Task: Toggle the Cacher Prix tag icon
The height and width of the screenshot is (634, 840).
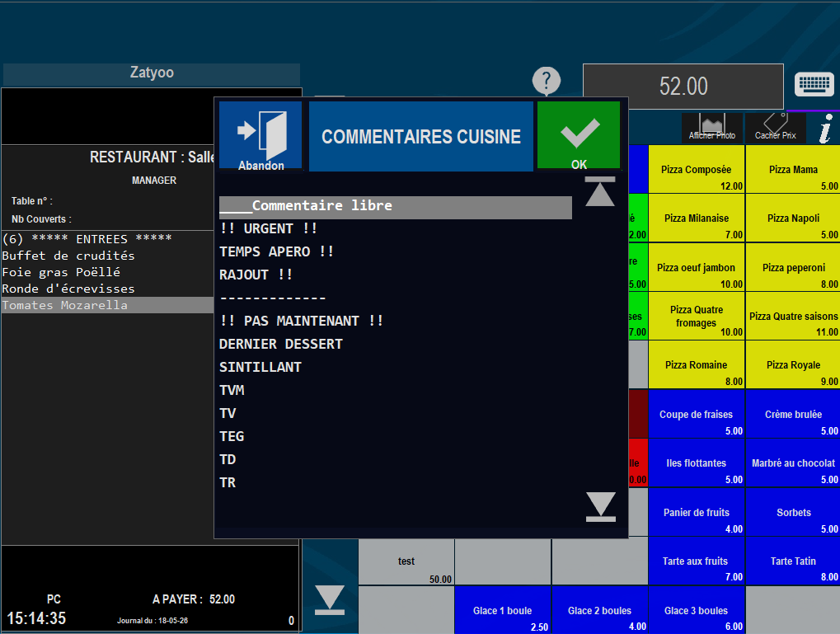Action: point(775,128)
